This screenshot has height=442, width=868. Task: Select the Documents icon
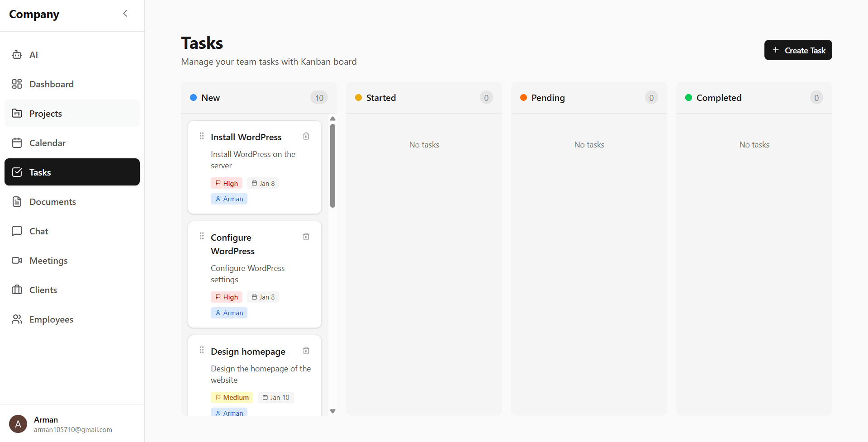point(17,201)
